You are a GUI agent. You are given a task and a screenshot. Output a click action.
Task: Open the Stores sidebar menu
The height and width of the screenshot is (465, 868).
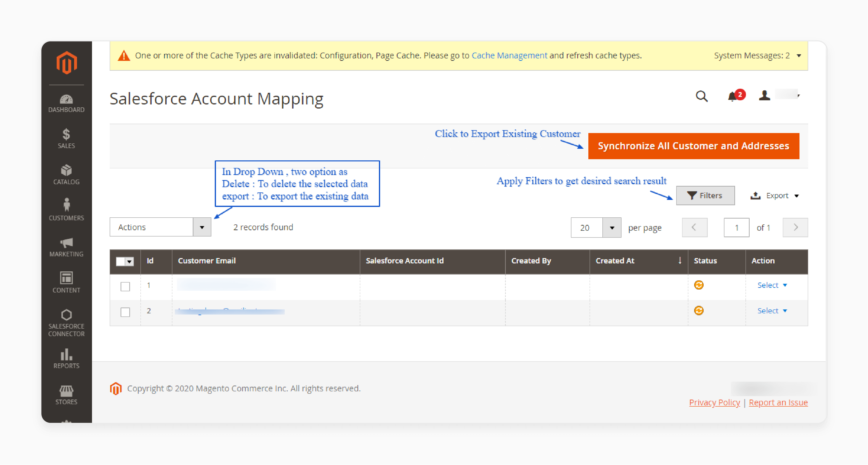click(x=66, y=395)
